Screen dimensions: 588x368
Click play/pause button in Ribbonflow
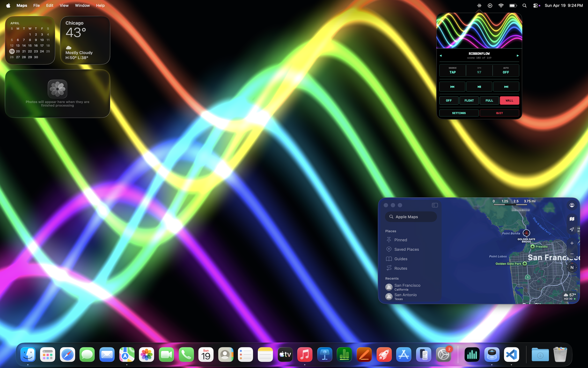point(479,87)
